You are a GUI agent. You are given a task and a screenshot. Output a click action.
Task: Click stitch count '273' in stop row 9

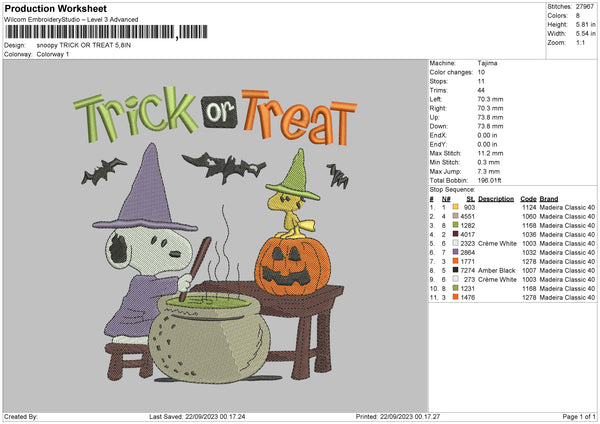point(470,279)
